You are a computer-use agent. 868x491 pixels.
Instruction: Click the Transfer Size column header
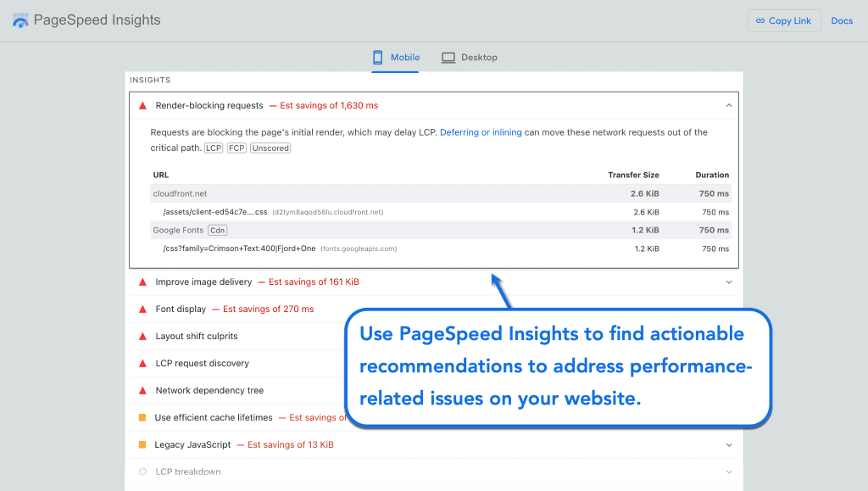pyautogui.click(x=633, y=175)
